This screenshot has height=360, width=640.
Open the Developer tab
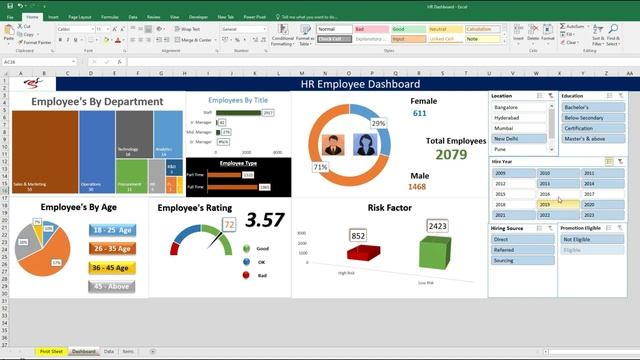(x=198, y=17)
